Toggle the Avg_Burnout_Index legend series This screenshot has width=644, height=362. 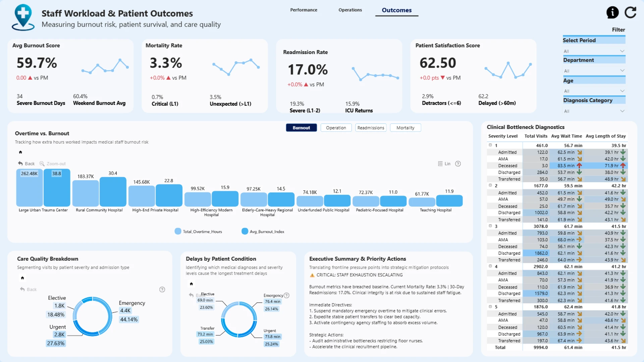(263, 231)
